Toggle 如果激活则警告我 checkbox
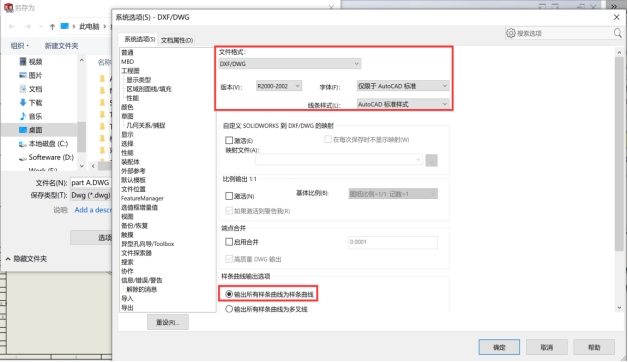 click(x=229, y=211)
